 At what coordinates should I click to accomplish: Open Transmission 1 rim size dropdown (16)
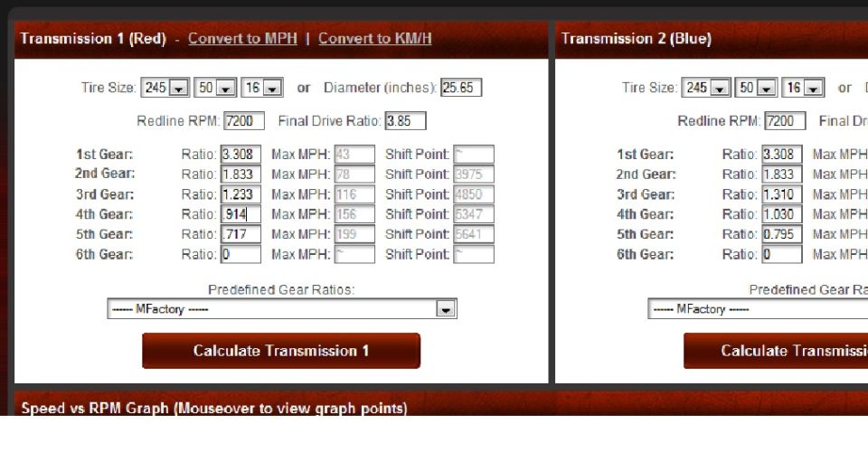pyautogui.click(x=262, y=88)
